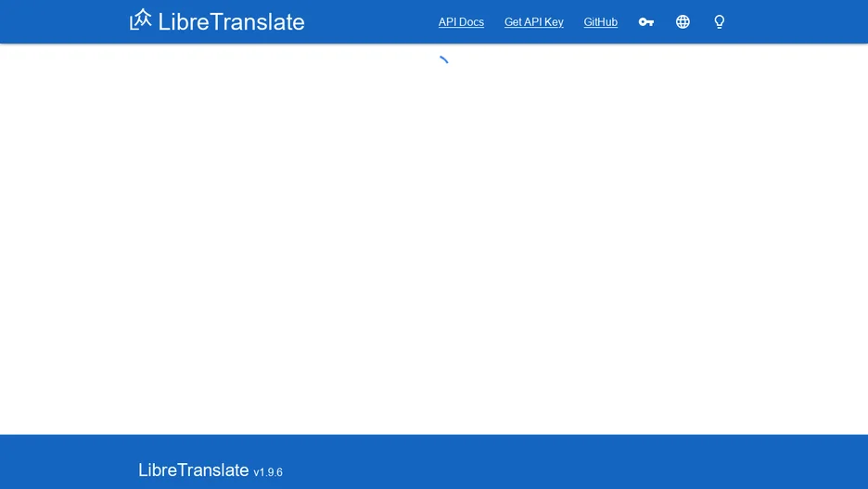Screen dimensions: 868x489
Task: Visit the GitHub link
Action: tap(601, 22)
